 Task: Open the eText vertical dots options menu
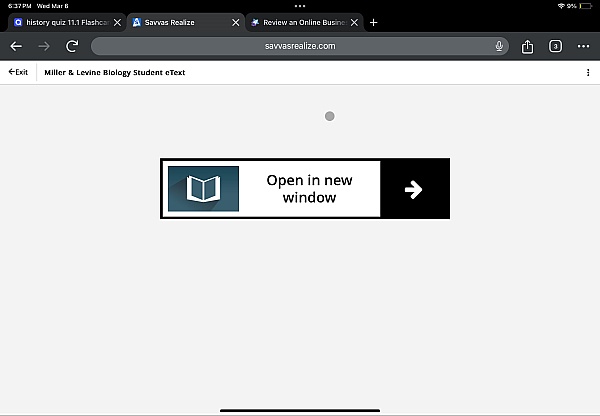pos(588,72)
